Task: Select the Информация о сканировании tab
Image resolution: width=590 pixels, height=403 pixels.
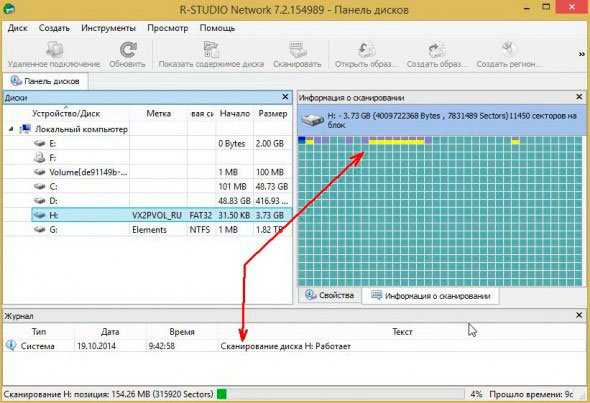Action: [x=430, y=296]
